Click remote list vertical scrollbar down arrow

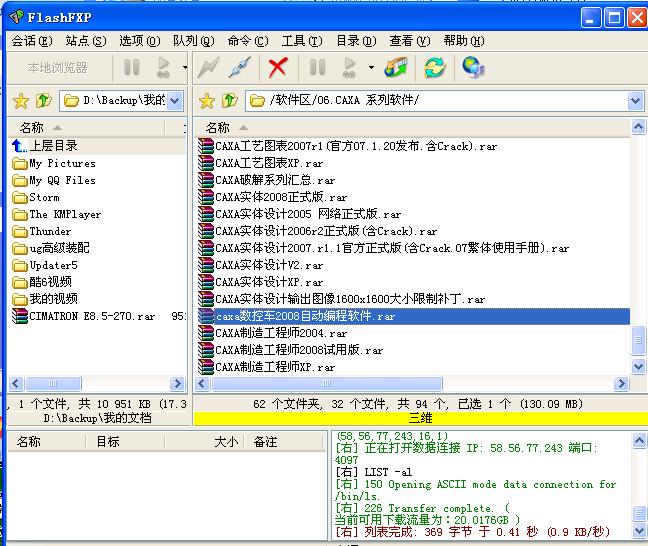coord(638,366)
